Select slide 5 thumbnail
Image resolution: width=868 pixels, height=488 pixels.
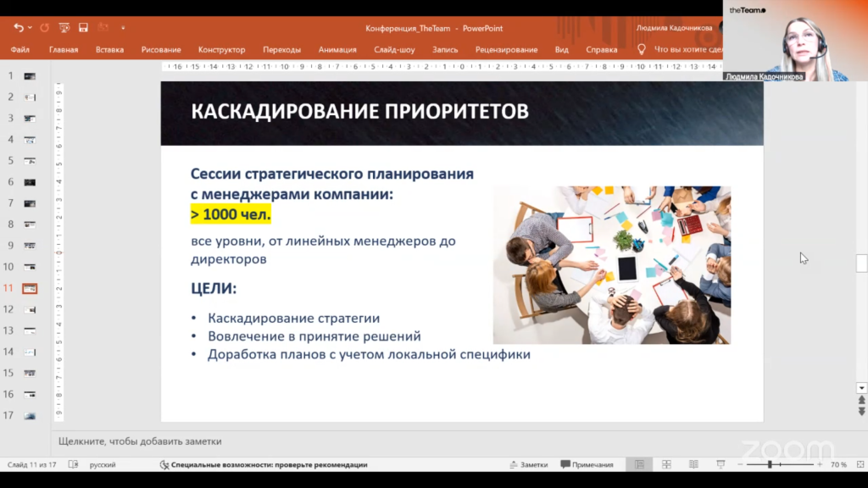30,161
